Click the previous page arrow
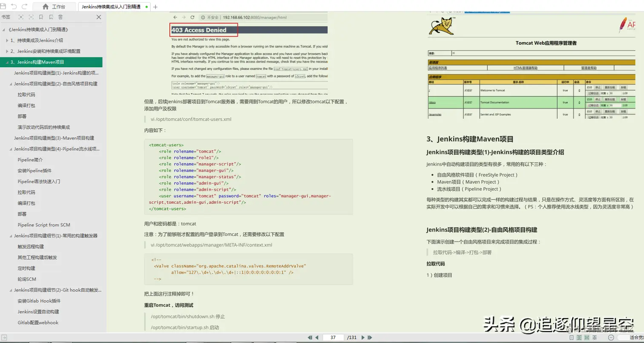The image size is (644, 343). click(317, 337)
